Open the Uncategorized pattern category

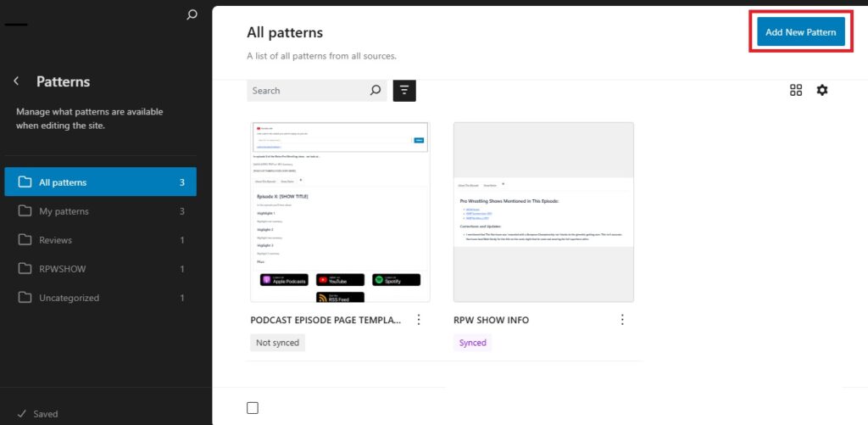click(100, 298)
